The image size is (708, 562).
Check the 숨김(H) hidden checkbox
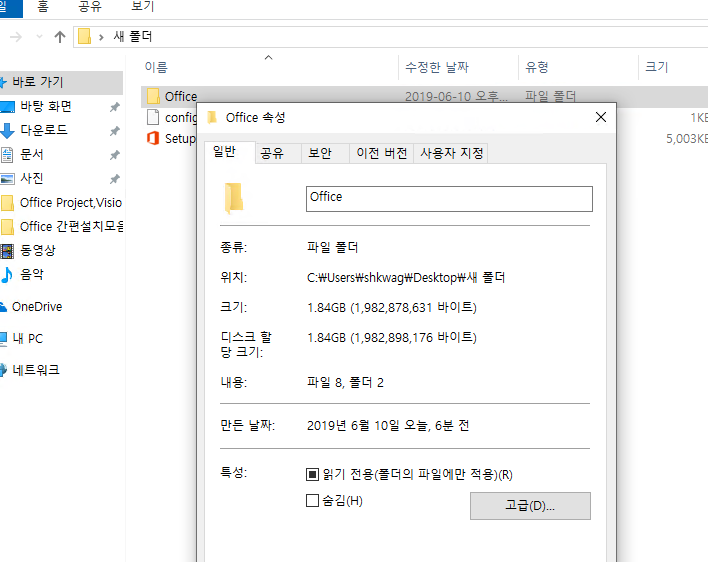[x=312, y=501]
